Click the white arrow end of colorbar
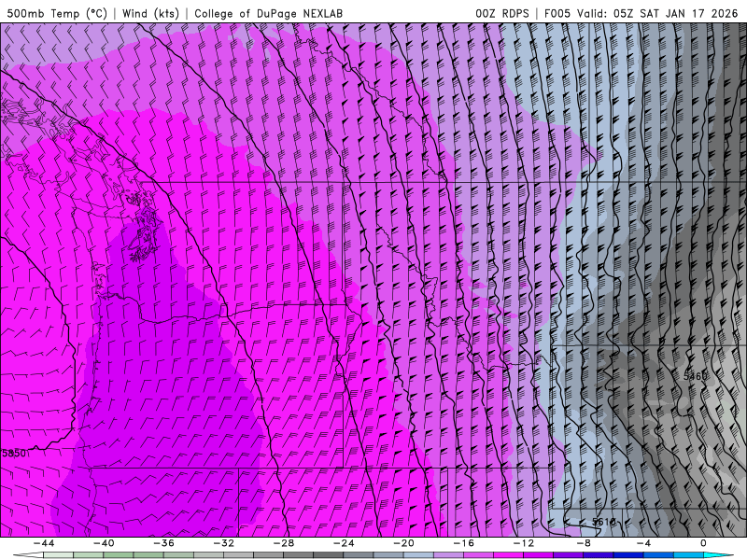This screenshot has width=747, height=560. click(28, 555)
